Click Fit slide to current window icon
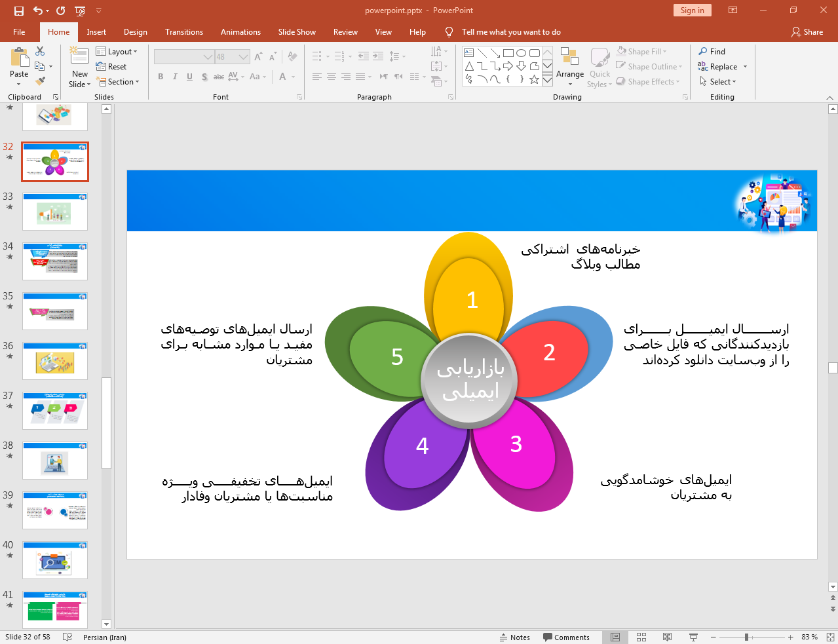 click(830, 637)
